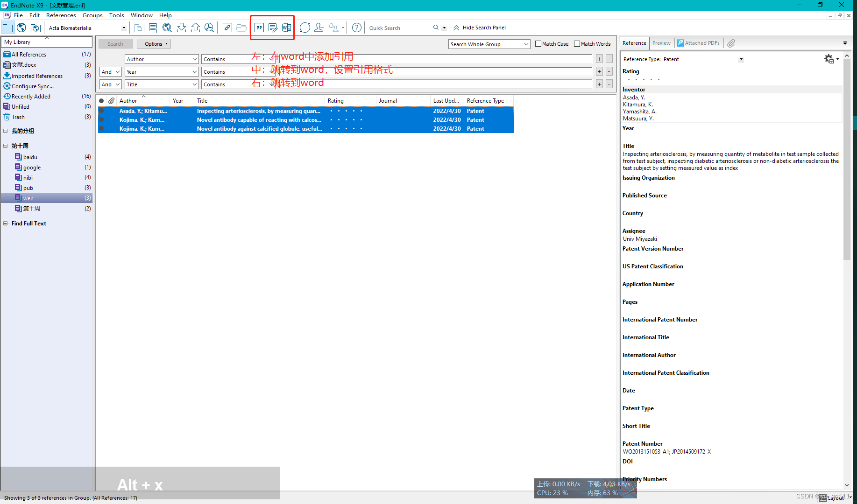Screen dimensions: 857x504
Task: Click the Insert Citation quote icon
Action: tap(259, 28)
